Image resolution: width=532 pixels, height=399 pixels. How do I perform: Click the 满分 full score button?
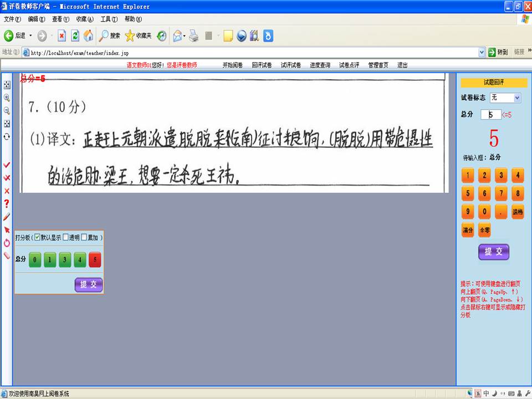coord(468,229)
